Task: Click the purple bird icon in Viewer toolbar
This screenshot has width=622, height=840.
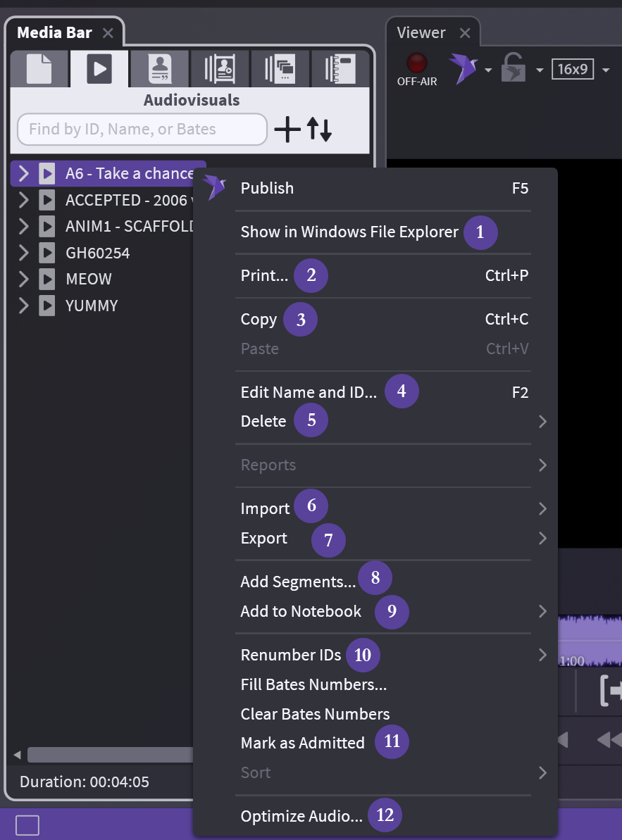Action: click(463, 69)
